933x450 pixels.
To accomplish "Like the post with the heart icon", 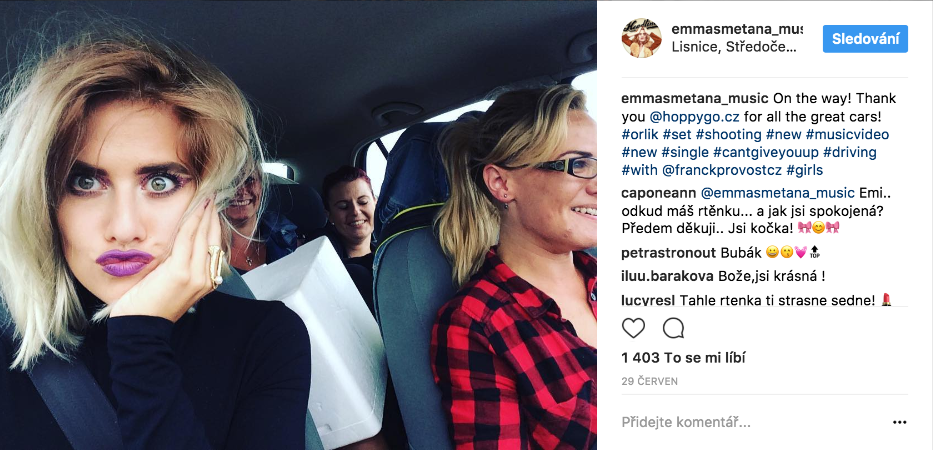I will click(x=633, y=328).
